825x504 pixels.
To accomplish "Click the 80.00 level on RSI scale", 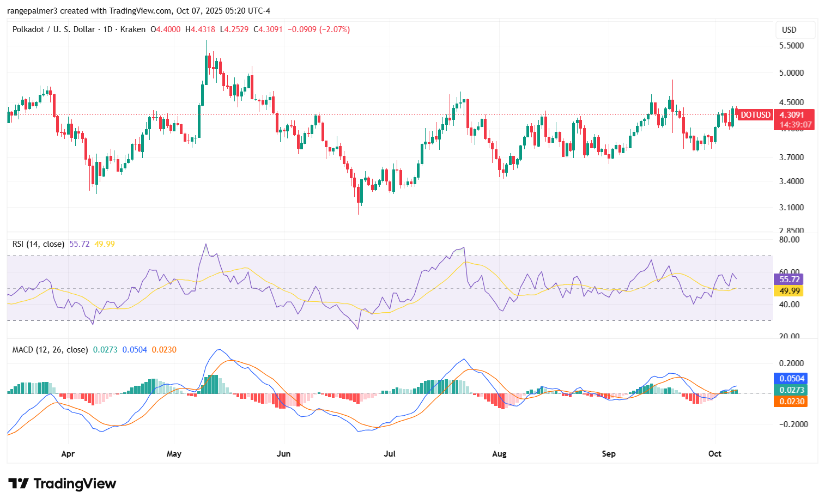I will [789, 240].
